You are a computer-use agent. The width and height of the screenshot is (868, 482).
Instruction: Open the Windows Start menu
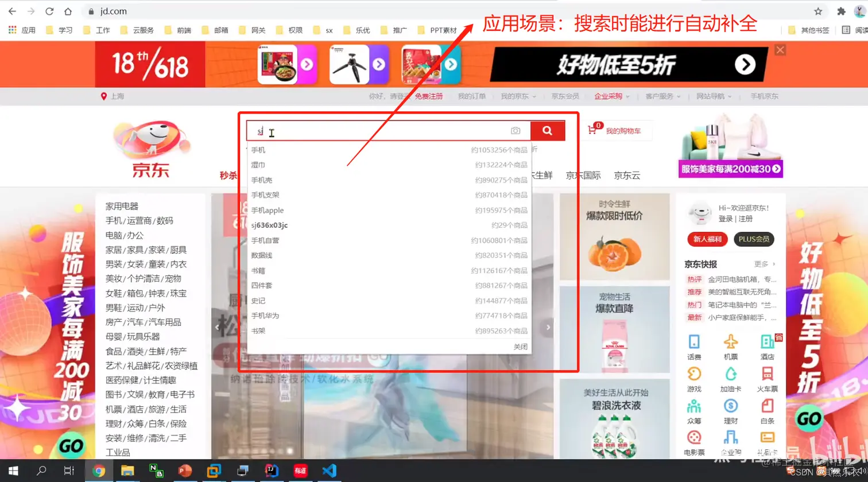point(13,471)
